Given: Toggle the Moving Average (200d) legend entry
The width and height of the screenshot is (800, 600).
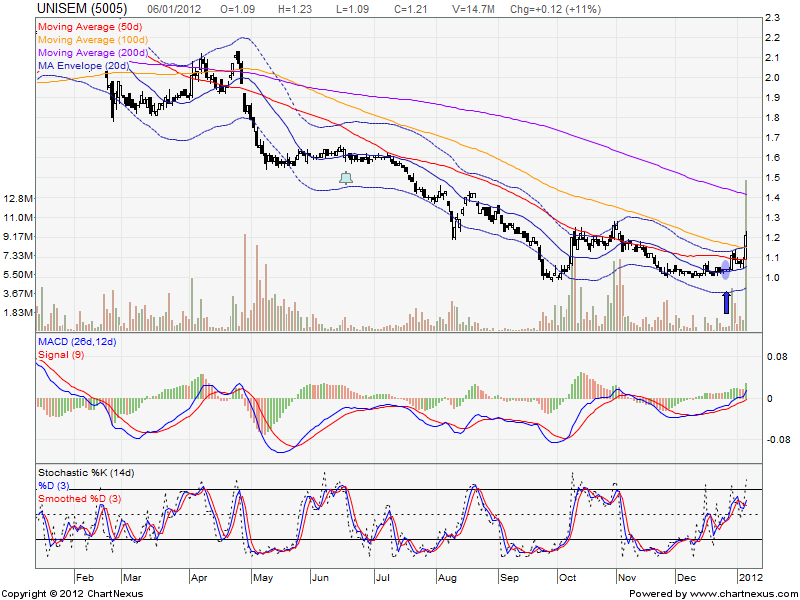Looking at the screenshot, I should [92, 53].
